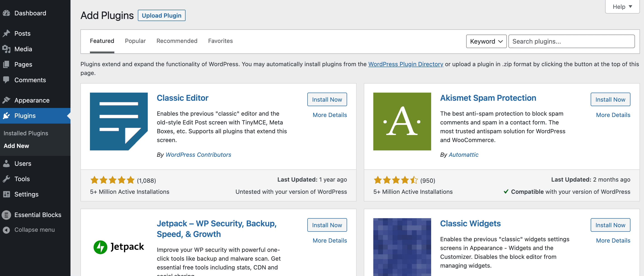
Task: Switch to the Favorites tab
Action: (220, 41)
